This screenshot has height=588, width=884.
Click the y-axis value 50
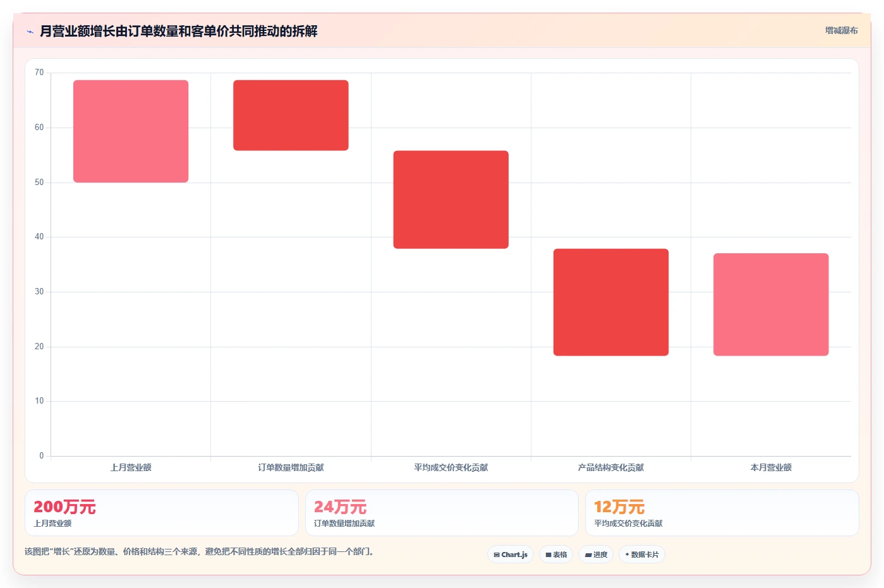(x=39, y=183)
